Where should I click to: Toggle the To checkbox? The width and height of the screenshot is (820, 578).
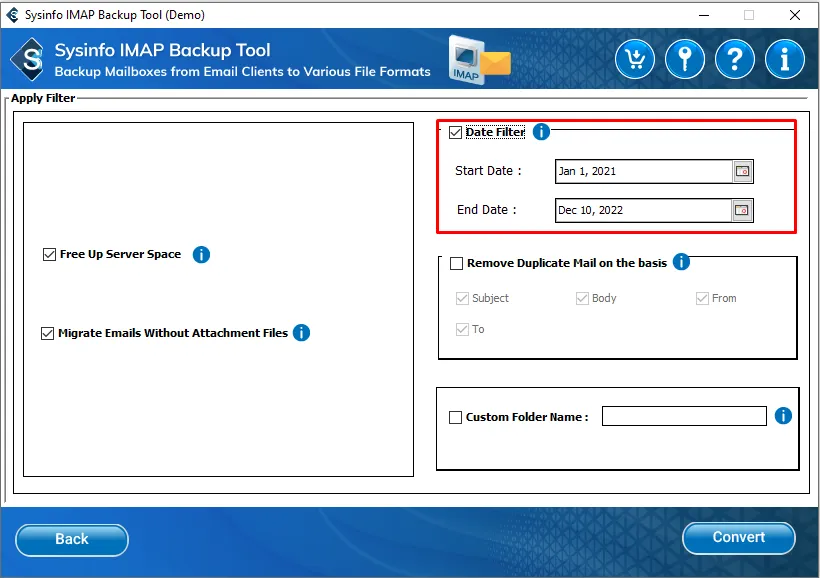coord(462,330)
